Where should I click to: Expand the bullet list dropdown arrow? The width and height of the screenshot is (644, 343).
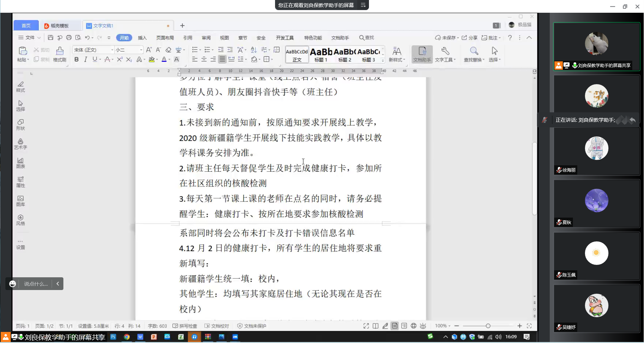point(200,50)
